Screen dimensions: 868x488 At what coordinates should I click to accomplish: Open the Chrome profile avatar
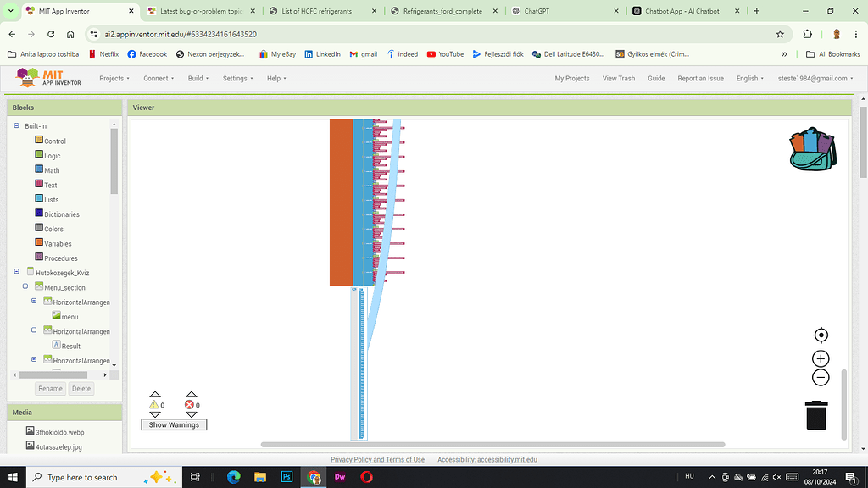(837, 34)
